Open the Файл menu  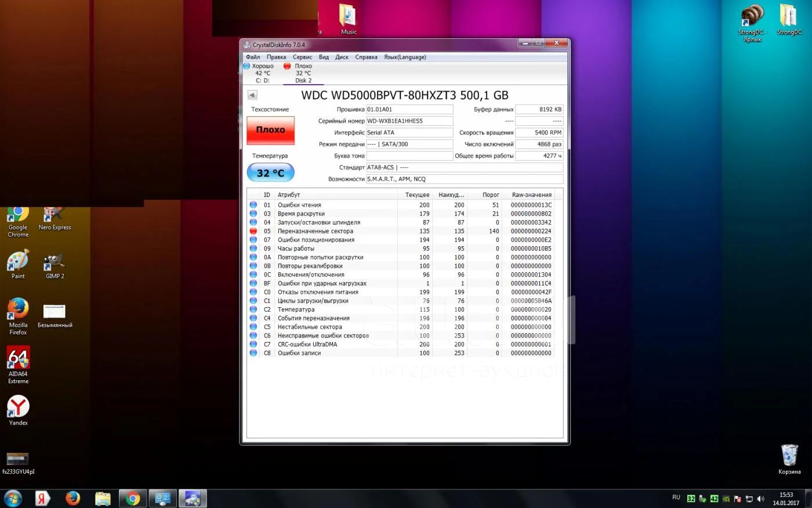tap(253, 57)
